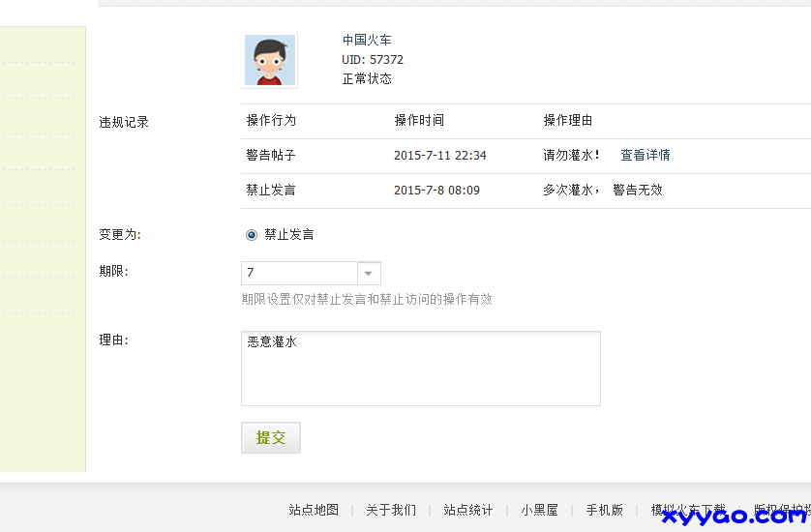The width and height of the screenshot is (811, 532).
Task: Visit 小黑屋 from the footer
Action: 539,510
